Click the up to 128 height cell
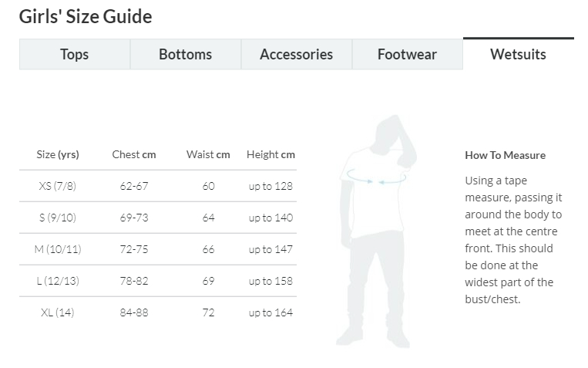Viewport: 588px width, 368px height. coord(270,186)
